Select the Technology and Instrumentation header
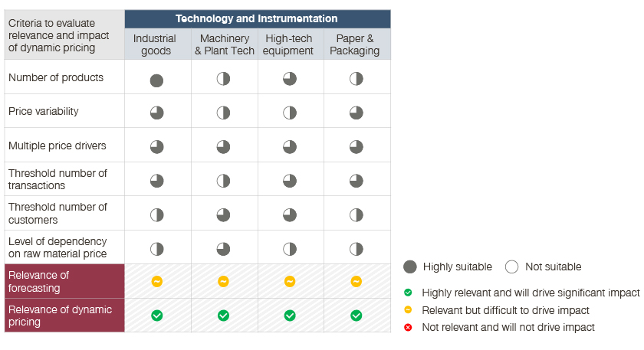The image size is (644, 350). point(257,18)
